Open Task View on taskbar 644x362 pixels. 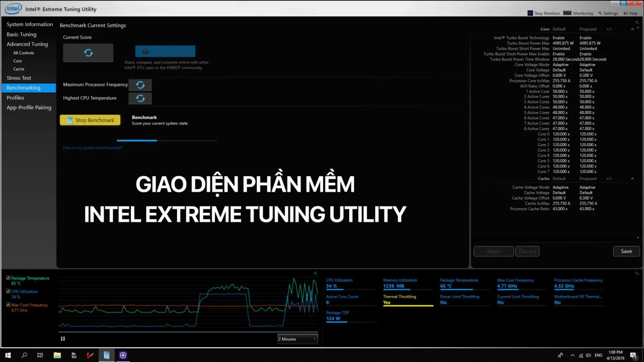40,355
